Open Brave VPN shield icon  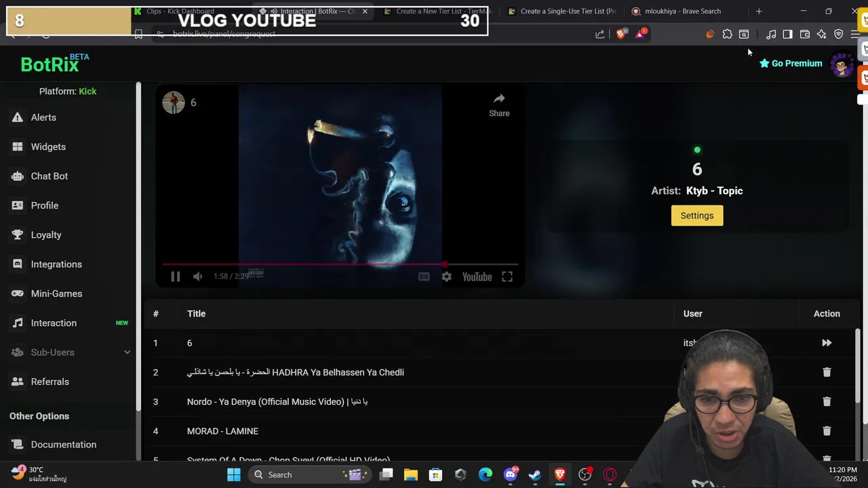point(839,34)
